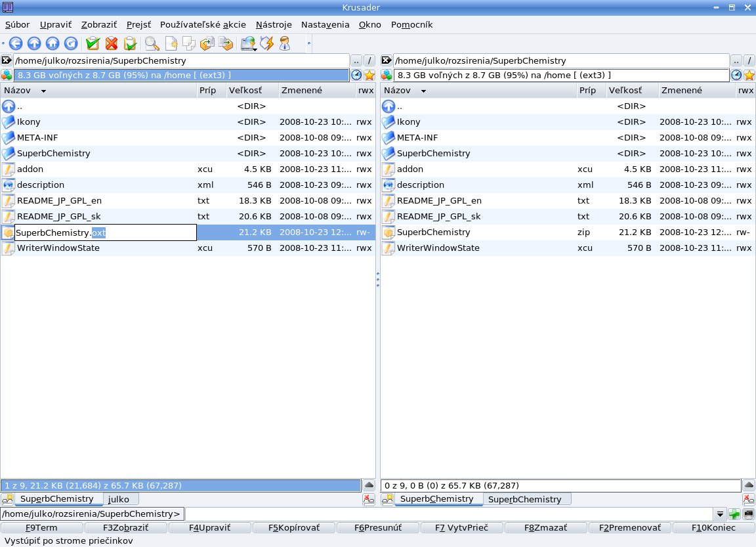Screen dimensions: 756x547
Task: Click the green plus command line icon
Action: 734,514
